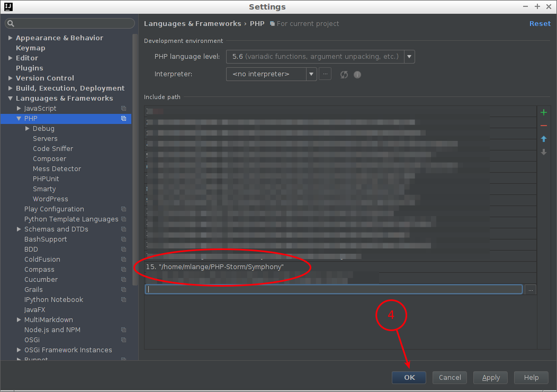
Task: Click project icon beside ColdFusion
Action: 123,260
